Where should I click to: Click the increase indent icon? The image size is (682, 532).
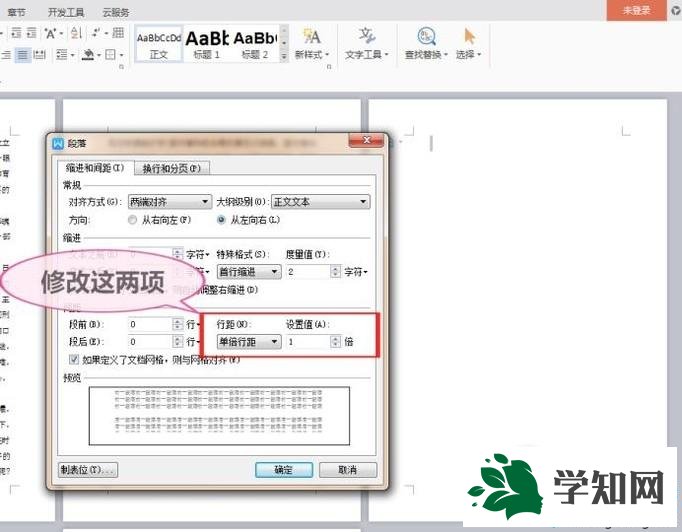[32, 33]
